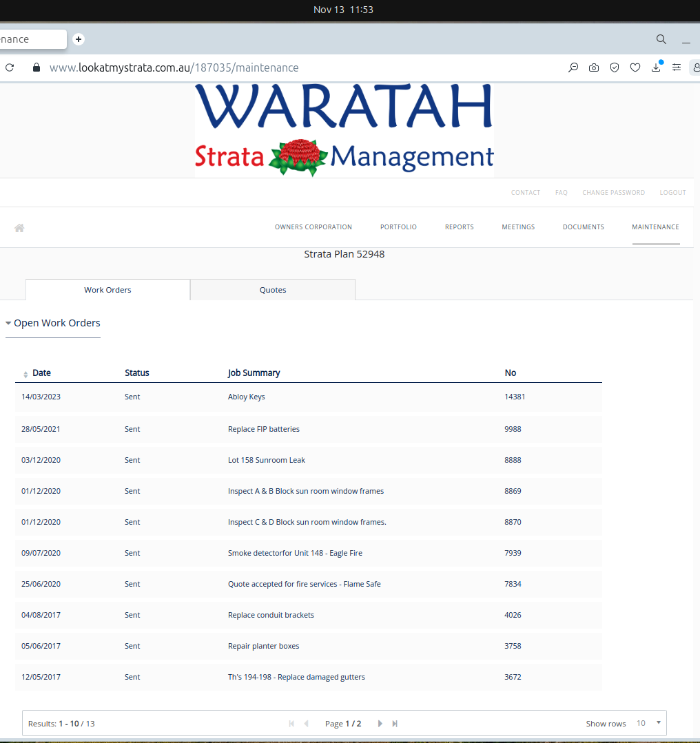Add page to bookmarks heart

635,67
